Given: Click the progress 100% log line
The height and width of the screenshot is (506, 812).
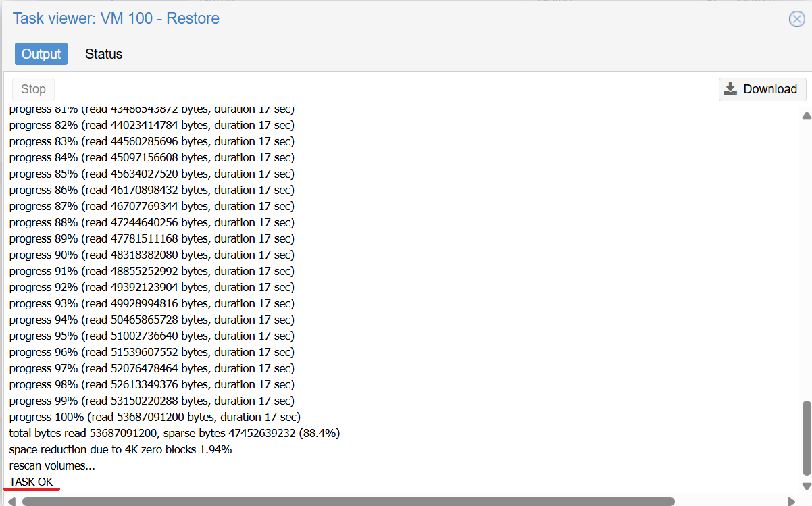Looking at the screenshot, I should (x=155, y=417).
